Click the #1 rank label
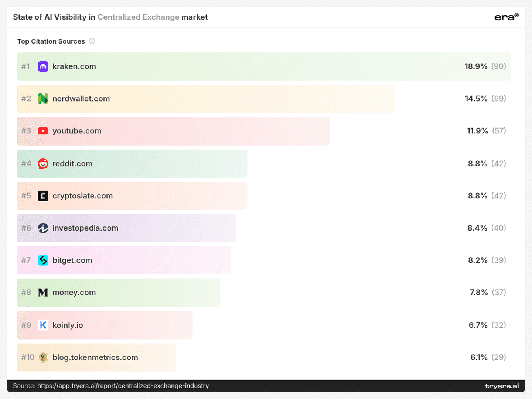Screen dimensions: 532x399 [25, 66]
